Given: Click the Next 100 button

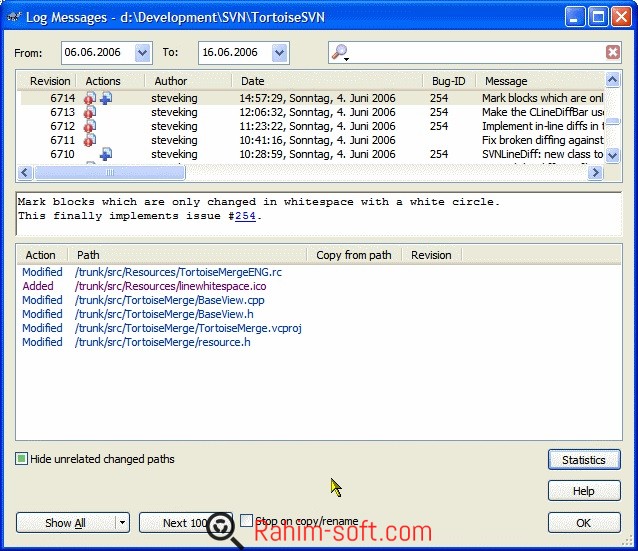Looking at the screenshot, I should click(x=186, y=523).
